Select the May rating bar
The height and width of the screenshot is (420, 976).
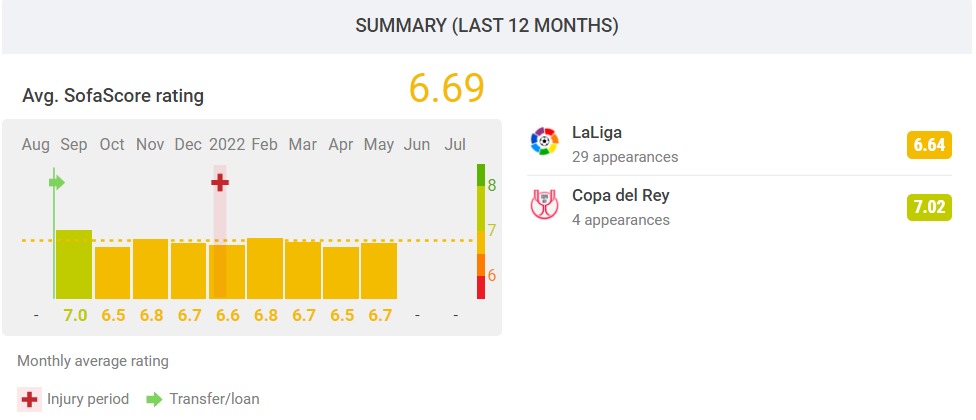pos(379,271)
